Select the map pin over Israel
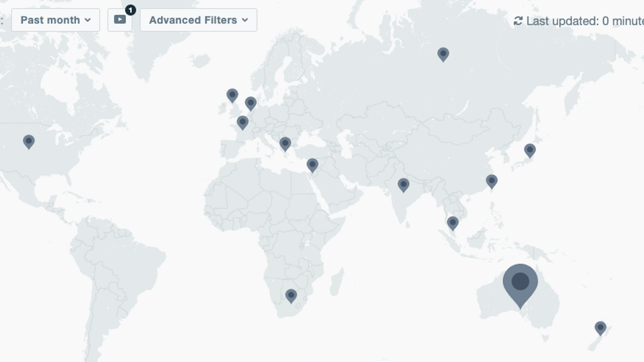The height and width of the screenshot is (362, 644). coord(312,165)
